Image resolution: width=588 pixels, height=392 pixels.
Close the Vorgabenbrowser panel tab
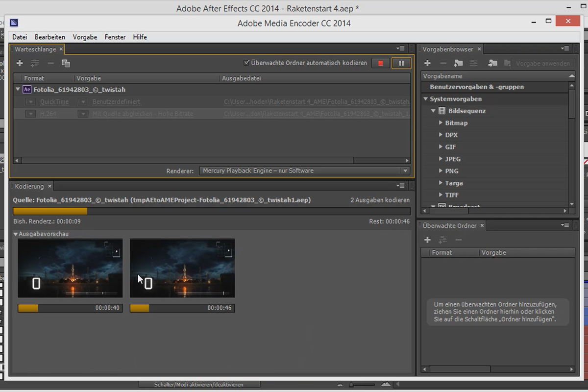[x=480, y=49]
